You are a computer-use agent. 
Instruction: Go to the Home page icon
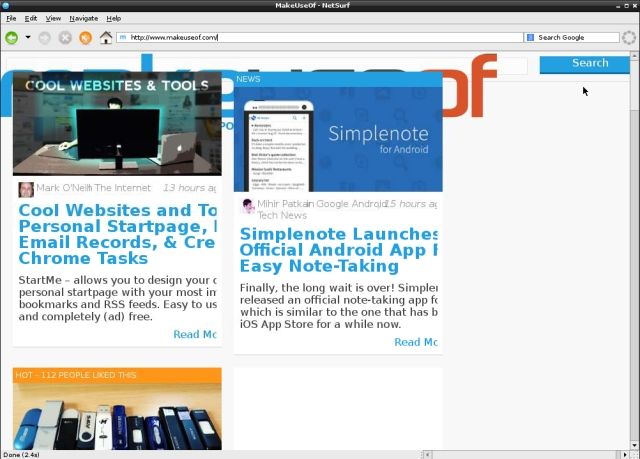tap(106, 38)
